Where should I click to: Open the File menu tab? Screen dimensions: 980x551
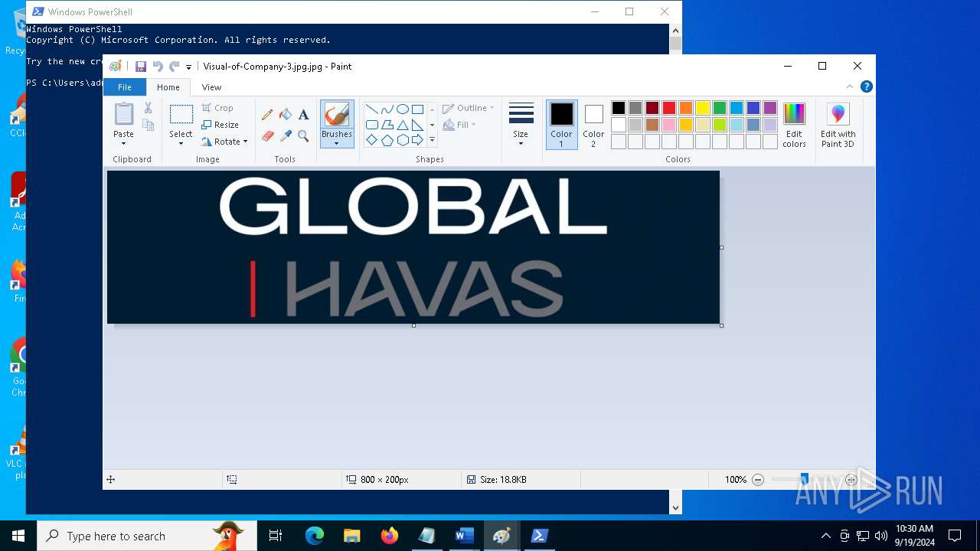click(x=124, y=87)
